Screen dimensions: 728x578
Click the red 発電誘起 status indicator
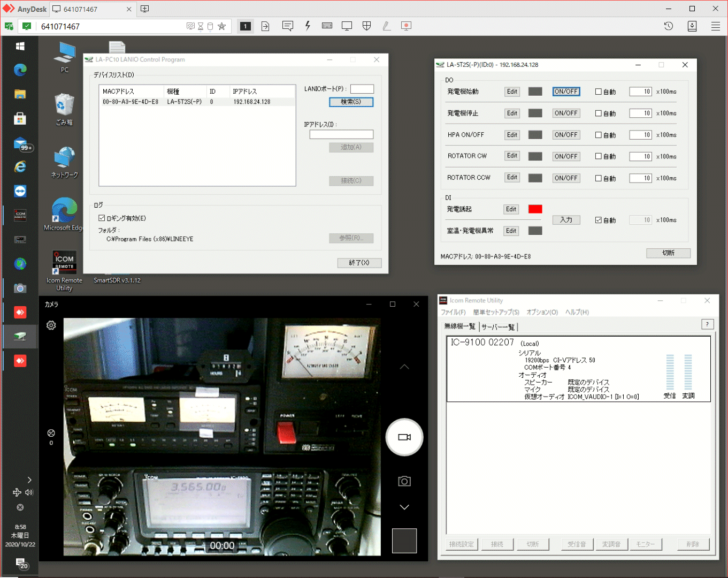point(535,209)
